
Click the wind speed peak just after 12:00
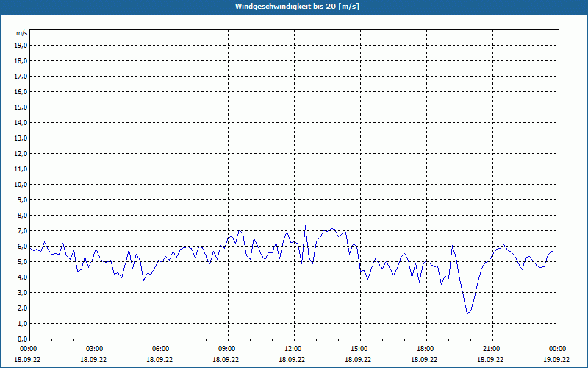305,226
